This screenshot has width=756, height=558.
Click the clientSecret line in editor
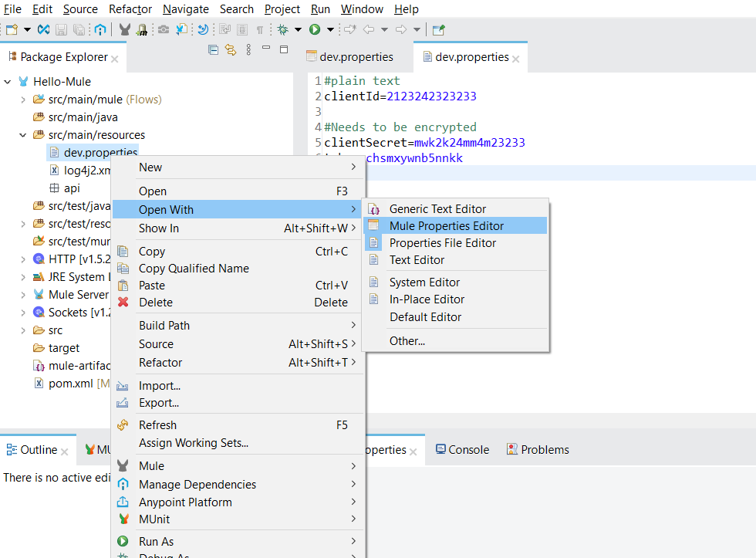pyautogui.click(x=424, y=143)
